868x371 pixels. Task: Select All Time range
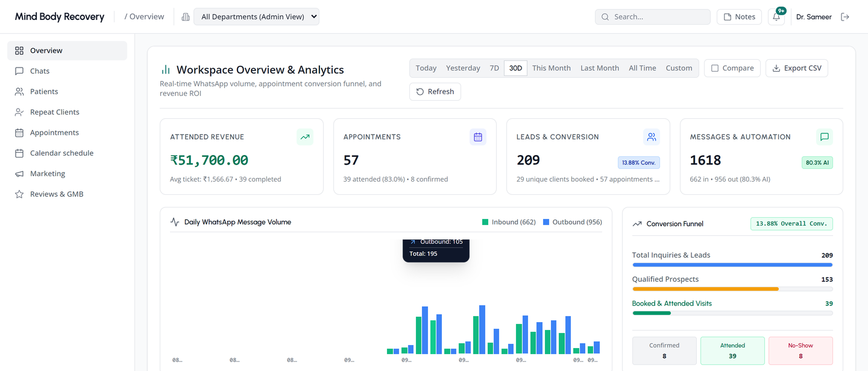click(643, 68)
